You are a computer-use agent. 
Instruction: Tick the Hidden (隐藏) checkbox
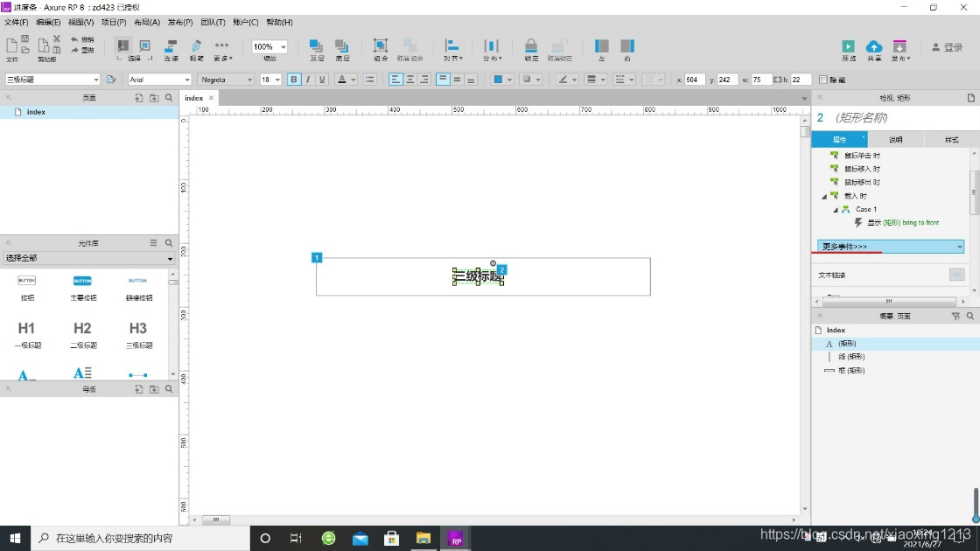pyautogui.click(x=823, y=80)
